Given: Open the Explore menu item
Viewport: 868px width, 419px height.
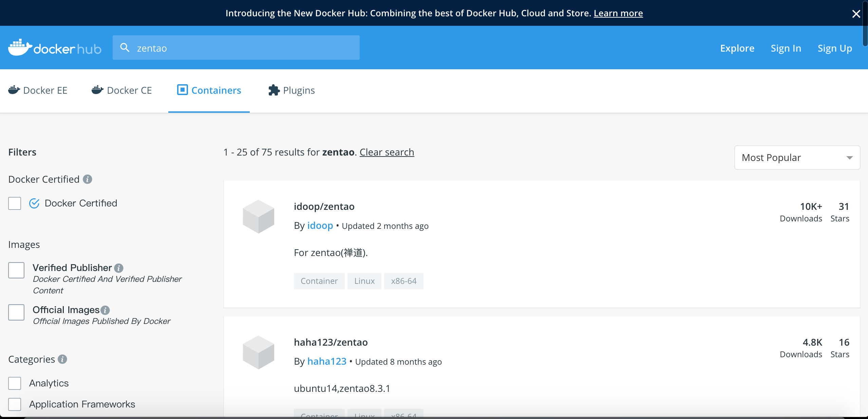Looking at the screenshot, I should coord(737,48).
